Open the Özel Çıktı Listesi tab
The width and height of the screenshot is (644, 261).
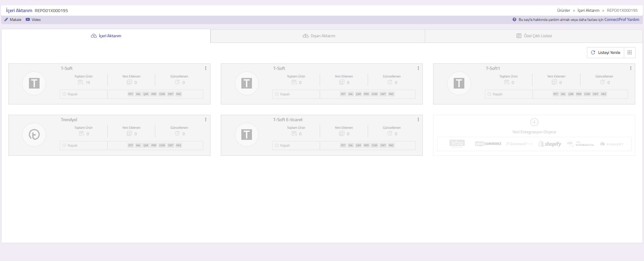coord(534,36)
